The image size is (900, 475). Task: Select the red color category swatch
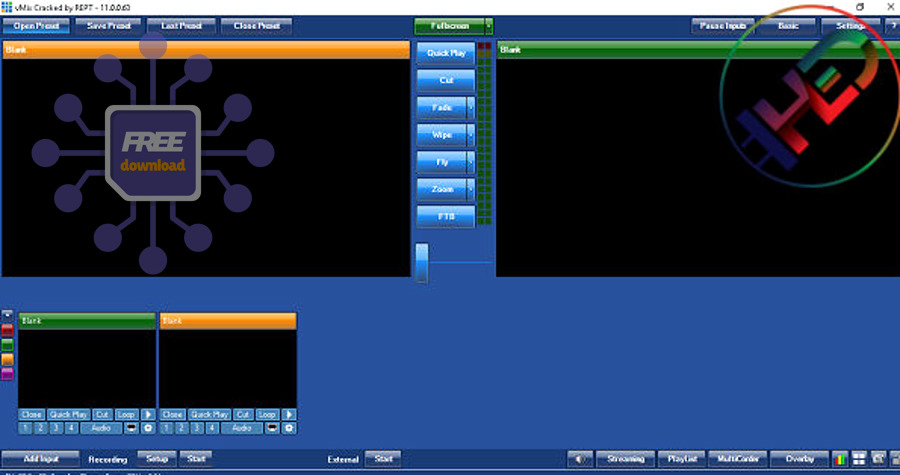[8, 330]
